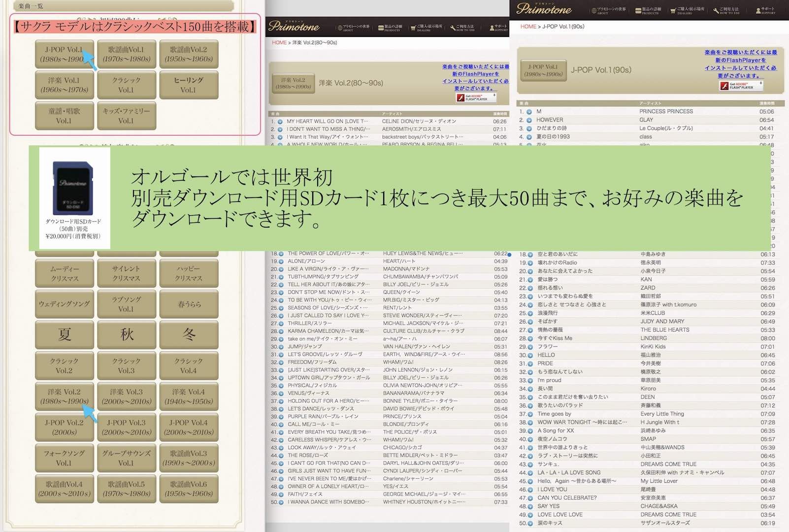Play sample icon beside SAY YES
Image resolution: width=789 pixels, height=532 pixels.
pos(530,506)
